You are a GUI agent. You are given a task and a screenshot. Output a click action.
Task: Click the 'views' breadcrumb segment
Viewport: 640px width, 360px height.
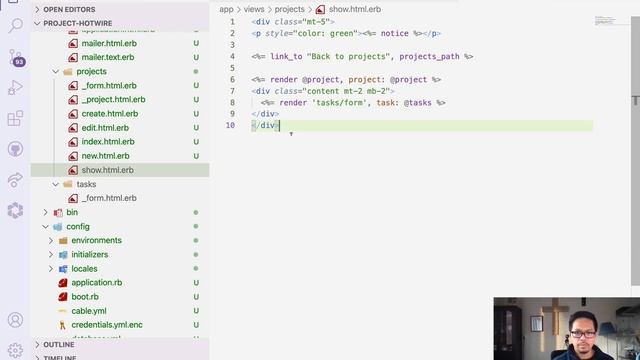coord(254,9)
